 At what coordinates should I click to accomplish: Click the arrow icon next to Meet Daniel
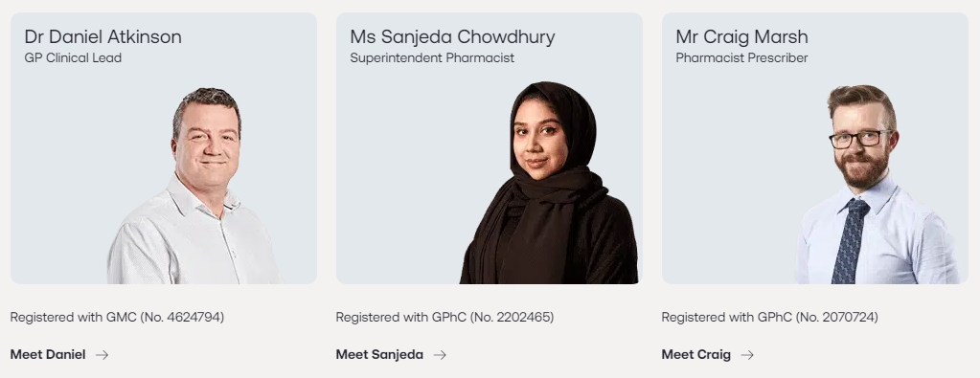(x=102, y=355)
